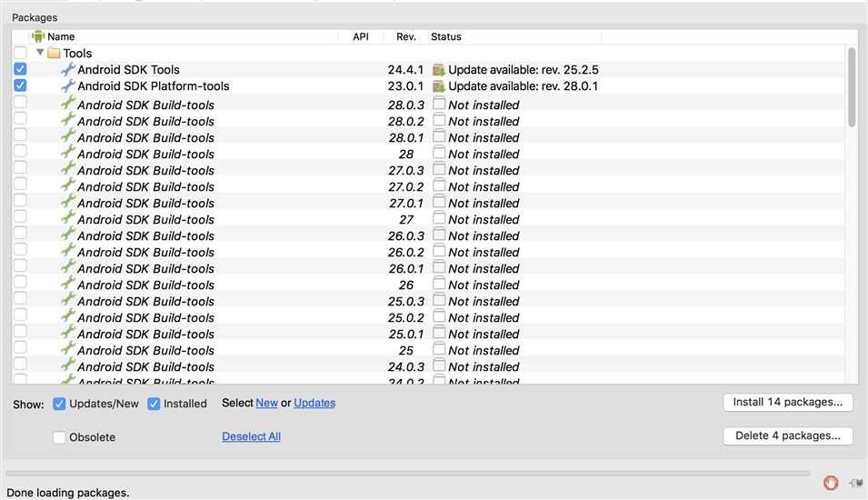Click revision value 24.0.3
This screenshot has height=500, width=868.
pos(405,367)
